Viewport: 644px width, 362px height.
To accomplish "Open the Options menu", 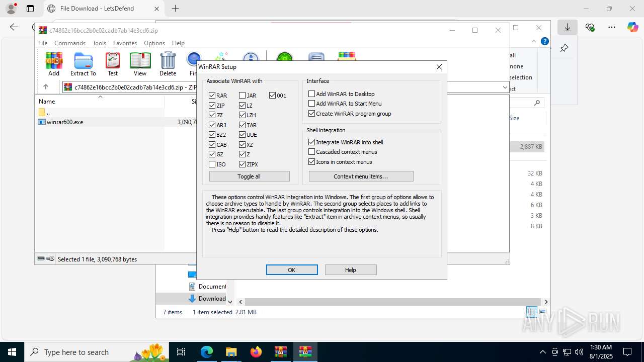I will click(x=154, y=43).
